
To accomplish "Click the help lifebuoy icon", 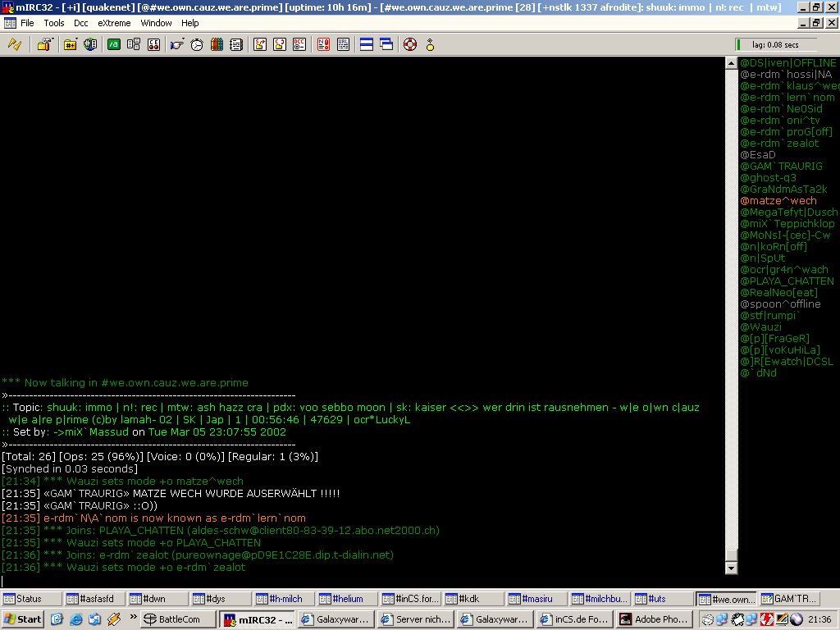I will (x=410, y=44).
